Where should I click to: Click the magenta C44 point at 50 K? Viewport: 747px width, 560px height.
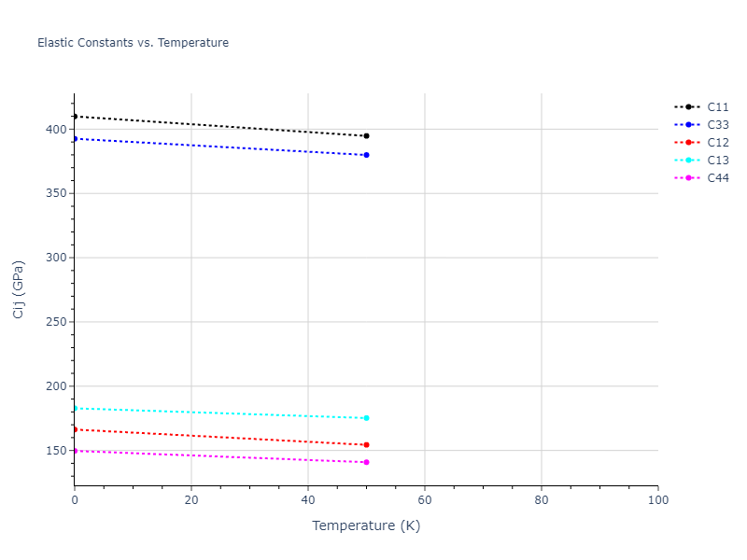tap(366, 462)
